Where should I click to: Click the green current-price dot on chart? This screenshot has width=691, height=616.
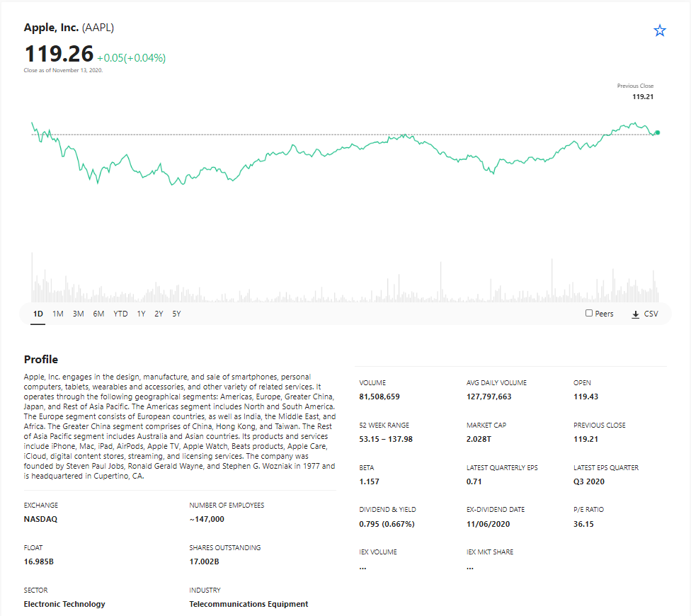(658, 132)
